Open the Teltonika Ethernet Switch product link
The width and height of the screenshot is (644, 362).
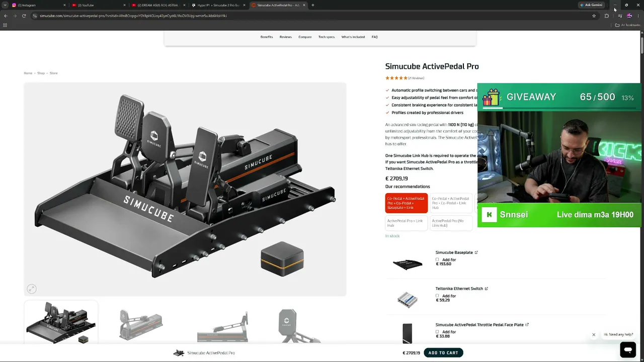click(459, 289)
